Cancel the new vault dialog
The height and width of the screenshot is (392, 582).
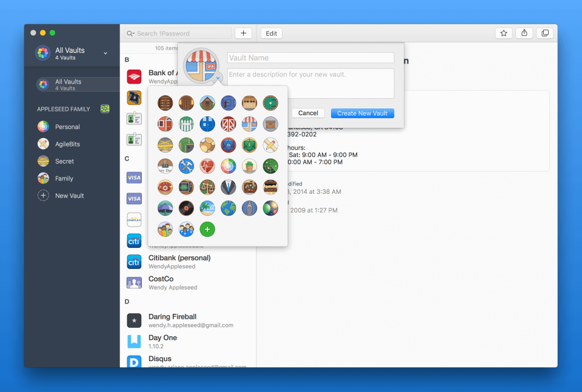pos(307,113)
